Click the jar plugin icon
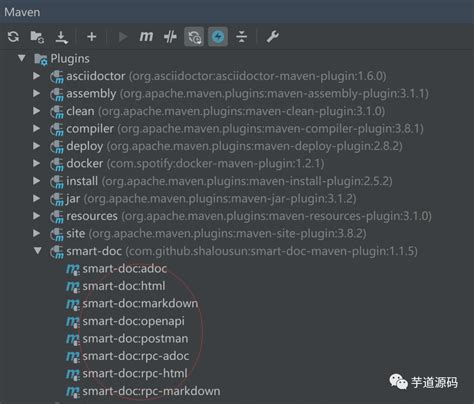The image size is (474, 404). pos(57,199)
